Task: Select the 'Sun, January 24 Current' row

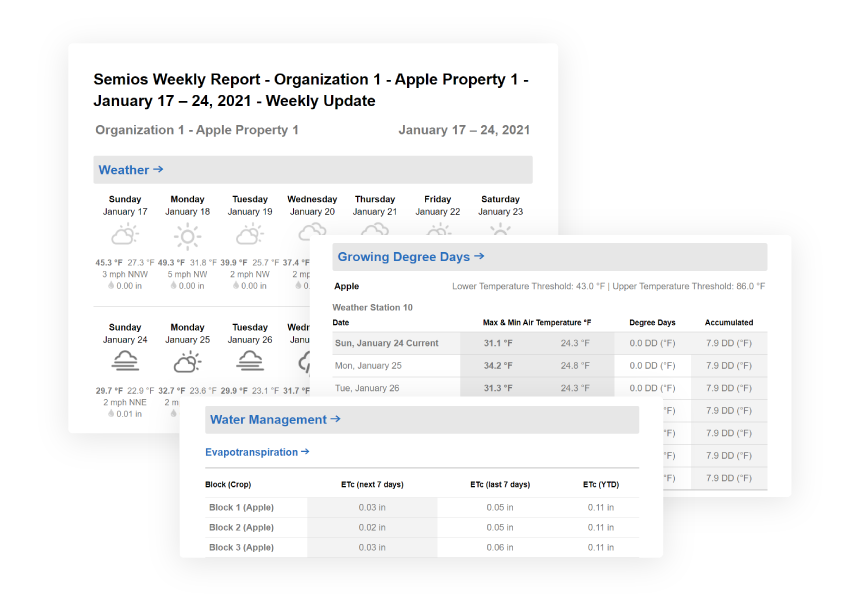Action: (550, 343)
